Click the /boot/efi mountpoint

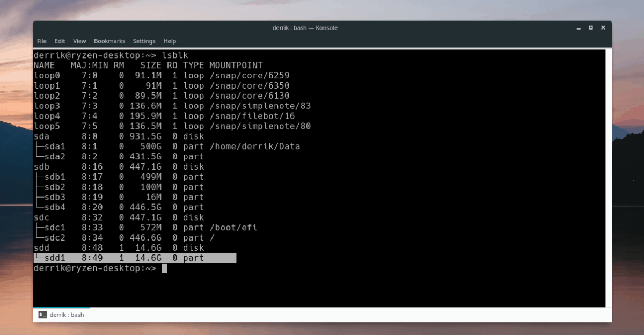pyautogui.click(x=233, y=228)
